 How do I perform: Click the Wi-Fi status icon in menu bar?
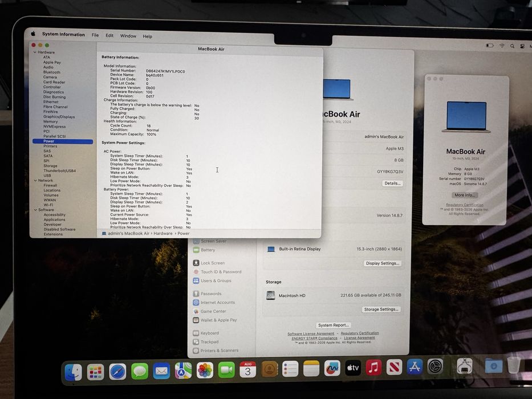(501, 46)
